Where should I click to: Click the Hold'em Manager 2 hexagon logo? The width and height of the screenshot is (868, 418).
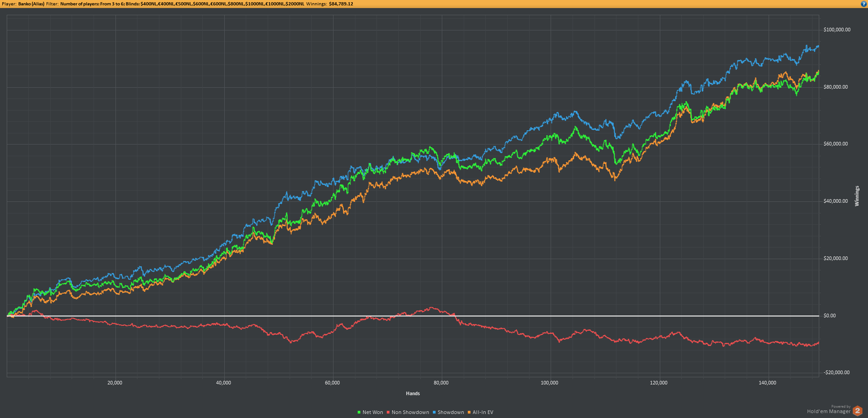pyautogui.click(x=857, y=411)
